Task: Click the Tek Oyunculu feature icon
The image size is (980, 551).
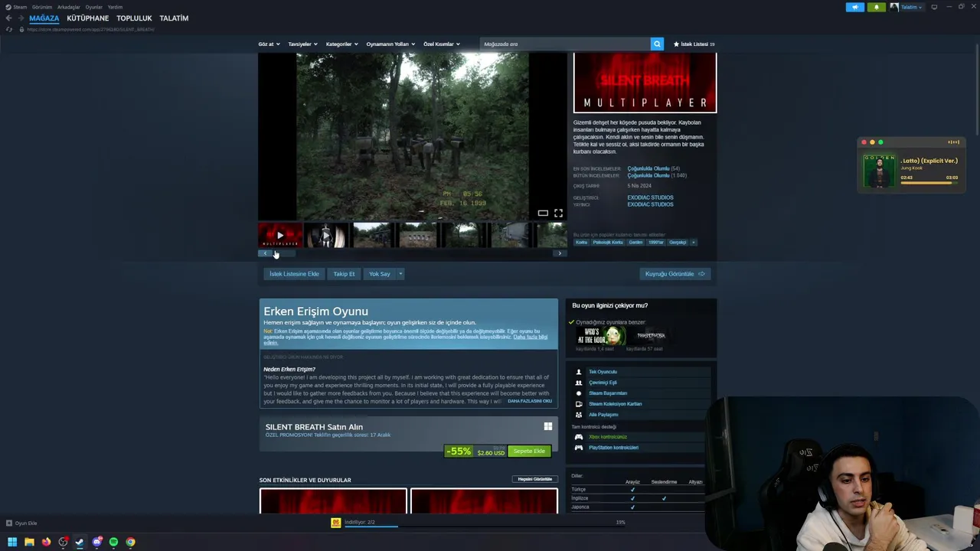Action: pyautogui.click(x=579, y=372)
